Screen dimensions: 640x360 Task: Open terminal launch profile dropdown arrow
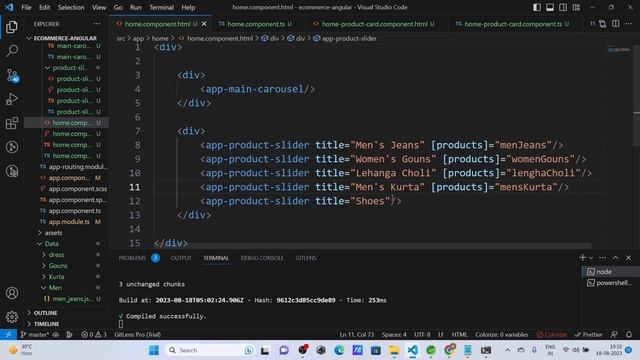coord(591,258)
